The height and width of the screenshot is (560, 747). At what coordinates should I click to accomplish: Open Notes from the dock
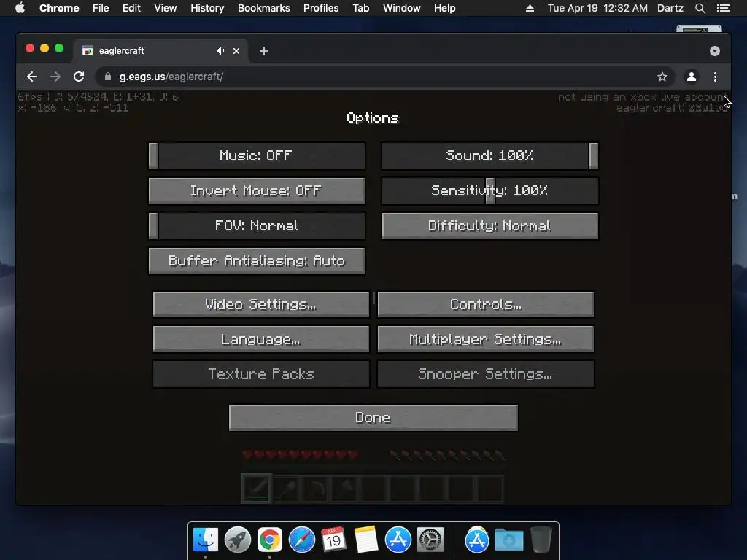[x=366, y=540]
